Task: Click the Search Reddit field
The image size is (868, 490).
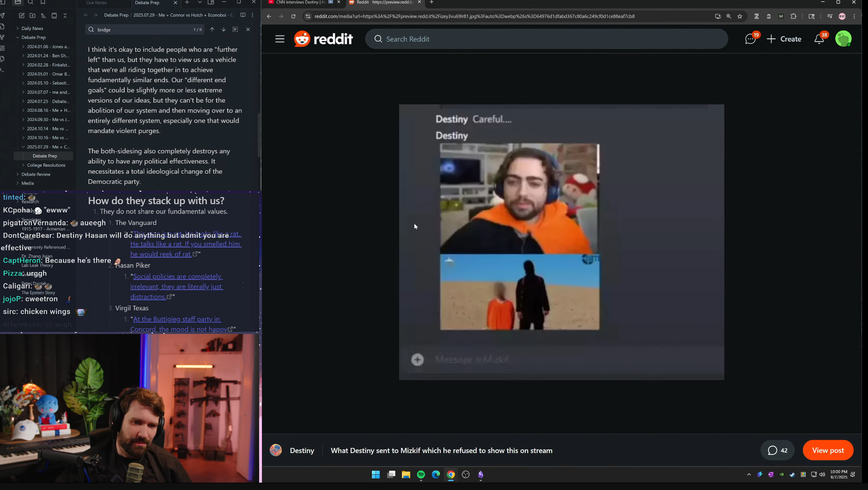Action: 546,39
